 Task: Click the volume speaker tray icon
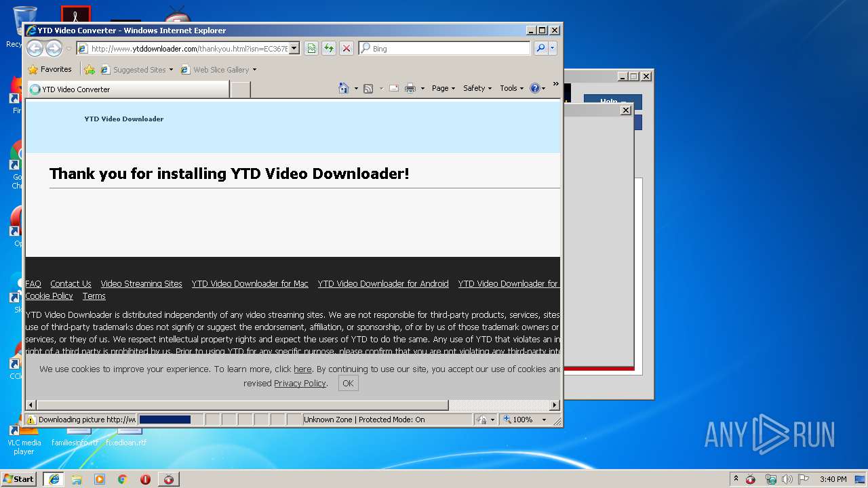point(787,479)
